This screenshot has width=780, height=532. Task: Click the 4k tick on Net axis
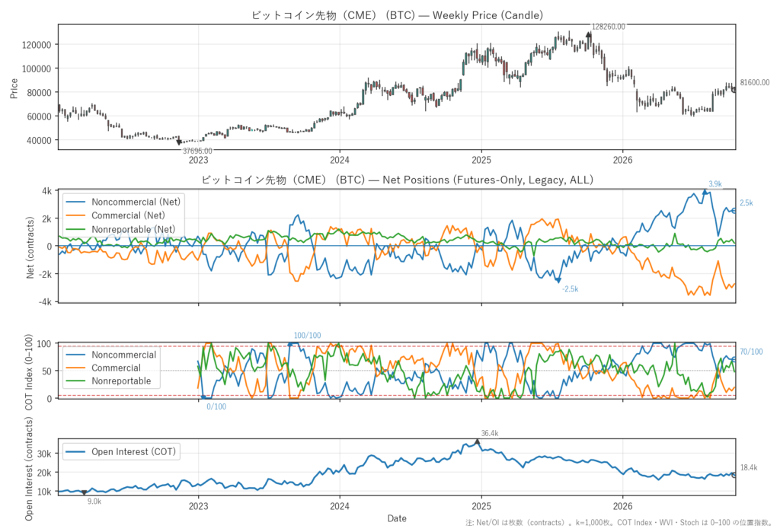pyautogui.click(x=46, y=192)
